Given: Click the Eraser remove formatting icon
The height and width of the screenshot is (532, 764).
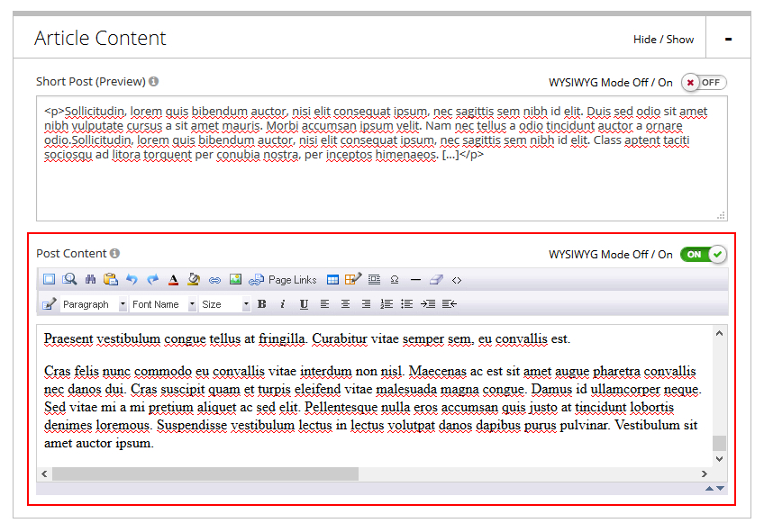Looking at the screenshot, I should [x=436, y=280].
